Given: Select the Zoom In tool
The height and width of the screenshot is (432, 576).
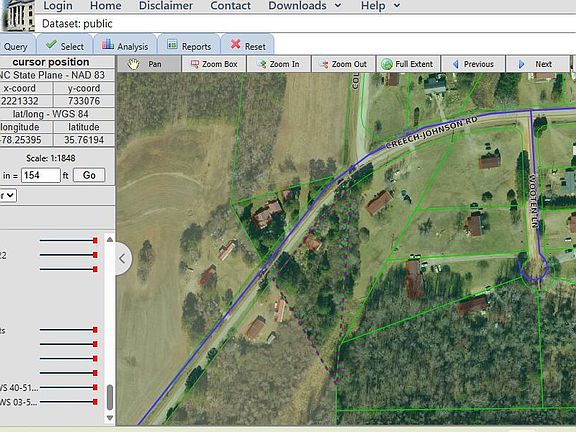Looking at the screenshot, I should point(279,64).
